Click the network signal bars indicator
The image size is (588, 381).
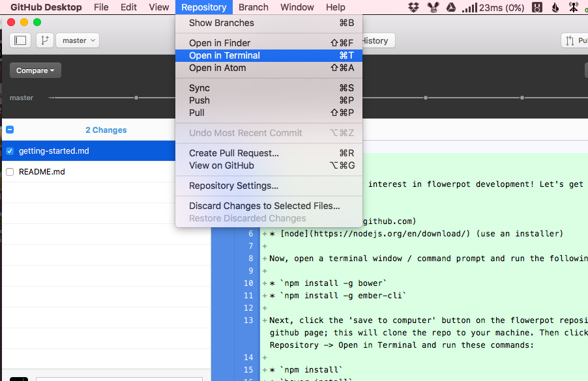click(x=469, y=7)
